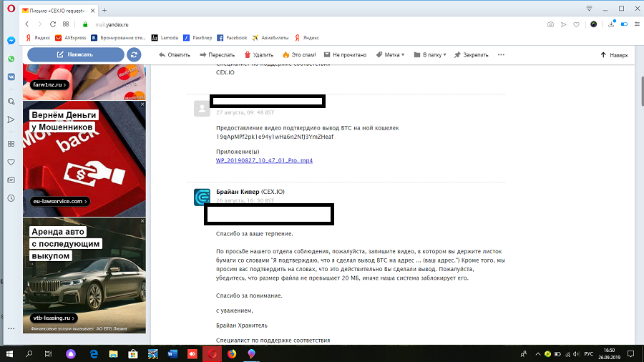
Task: Take a snapshot with camera icon
Action: [550, 24]
